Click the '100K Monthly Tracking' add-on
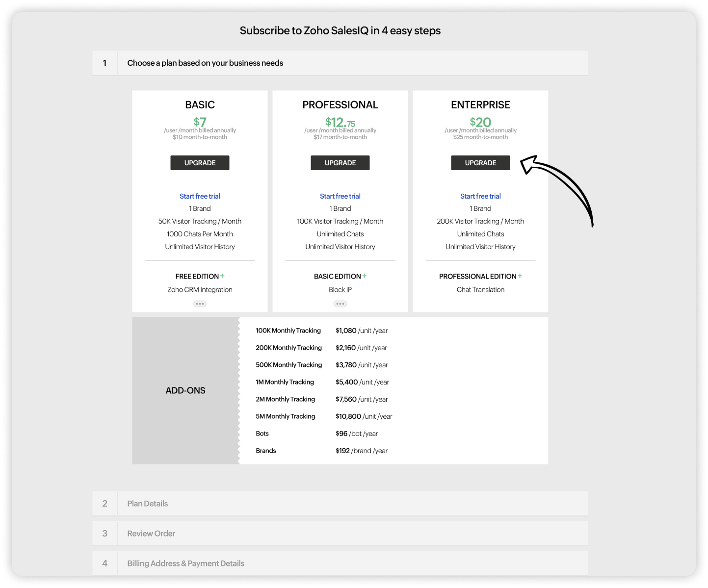 coord(288,331)
